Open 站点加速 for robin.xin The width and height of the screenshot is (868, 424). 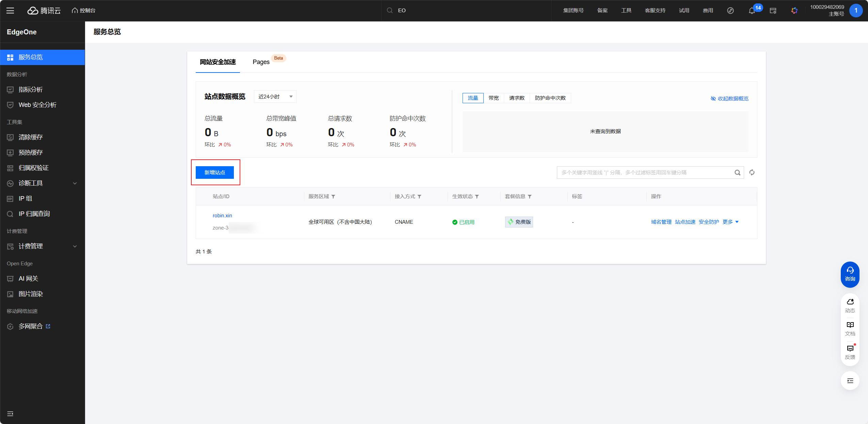(685, 222)
